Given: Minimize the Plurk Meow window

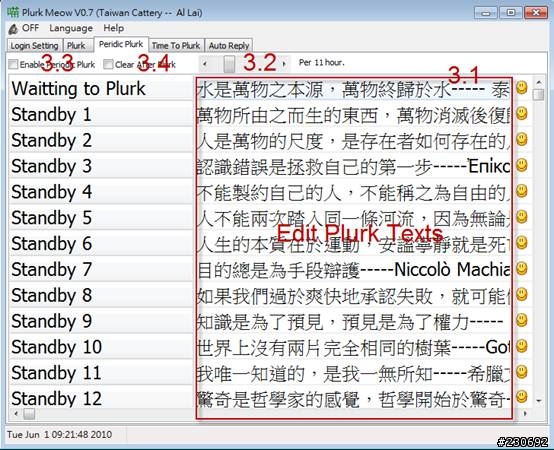Looking at the screenshot, I should point(486,13).
